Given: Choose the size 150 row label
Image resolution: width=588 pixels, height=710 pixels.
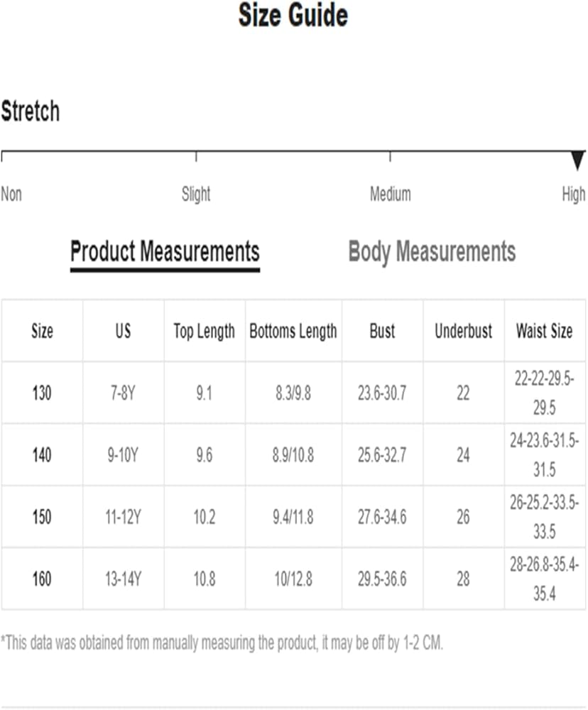Looking at the screenshot, I should click(x=42, y=517).
